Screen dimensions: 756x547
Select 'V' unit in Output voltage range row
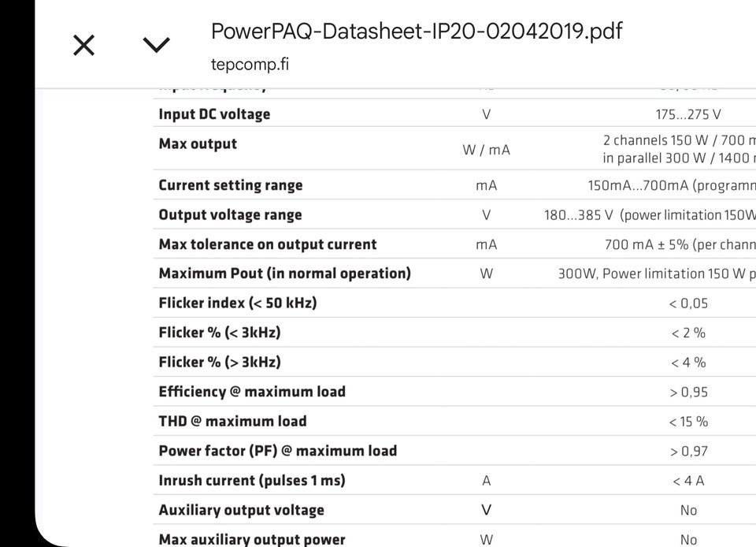click(x=486, y=215)
